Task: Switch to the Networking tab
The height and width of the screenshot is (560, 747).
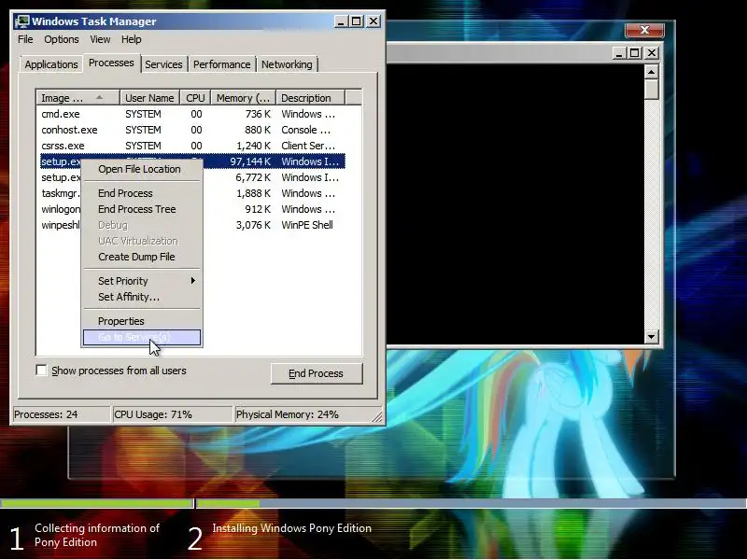Action: pyautogui.click(x=287, y=64)
